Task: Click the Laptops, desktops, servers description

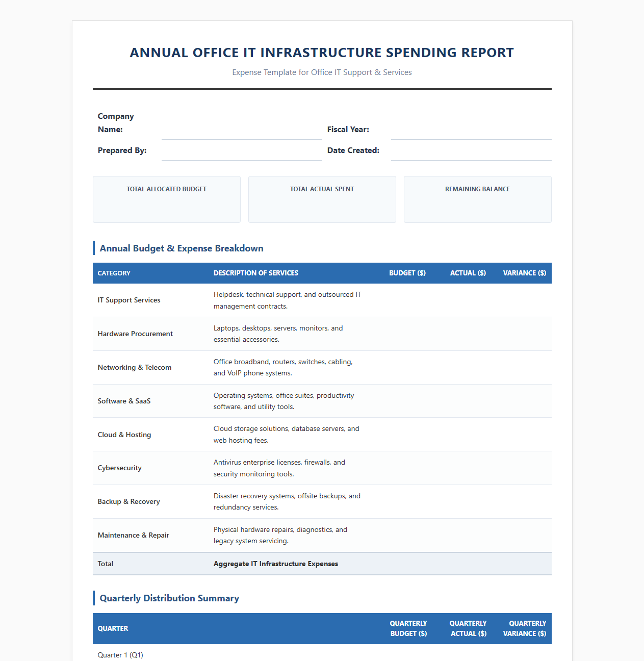Action: coord(278,334)
